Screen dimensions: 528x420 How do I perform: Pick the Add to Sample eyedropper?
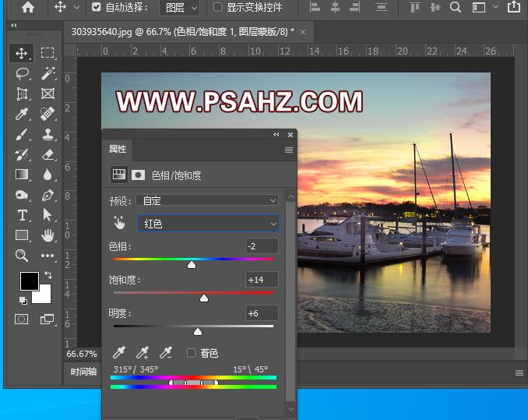click(142, 353)
